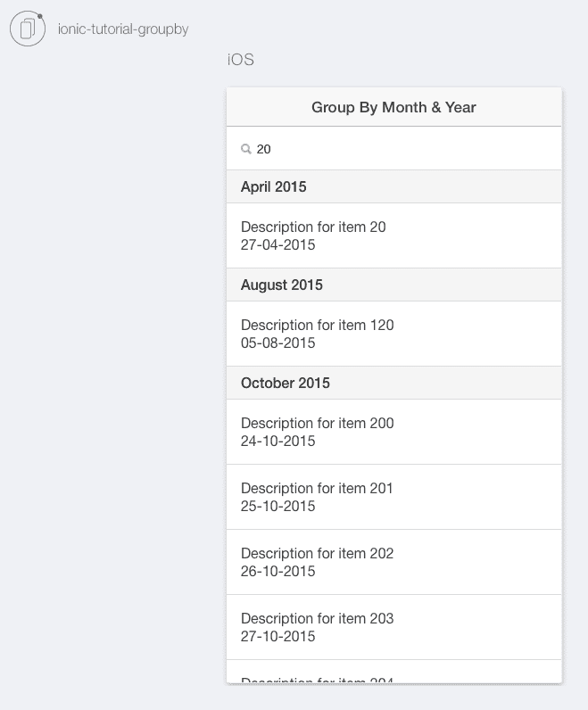This screenshot has width=588, height=710.
Task: Select the October 2015 group divider
Action: [393, 383]
